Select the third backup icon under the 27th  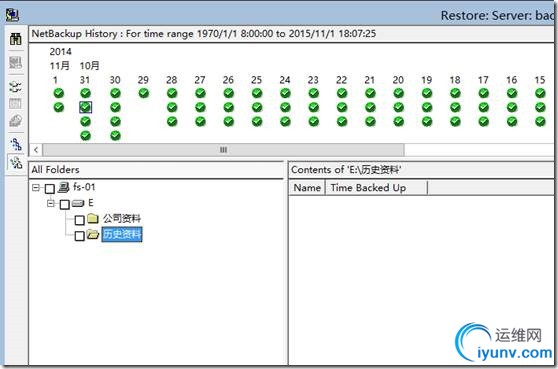click(200, 121)
